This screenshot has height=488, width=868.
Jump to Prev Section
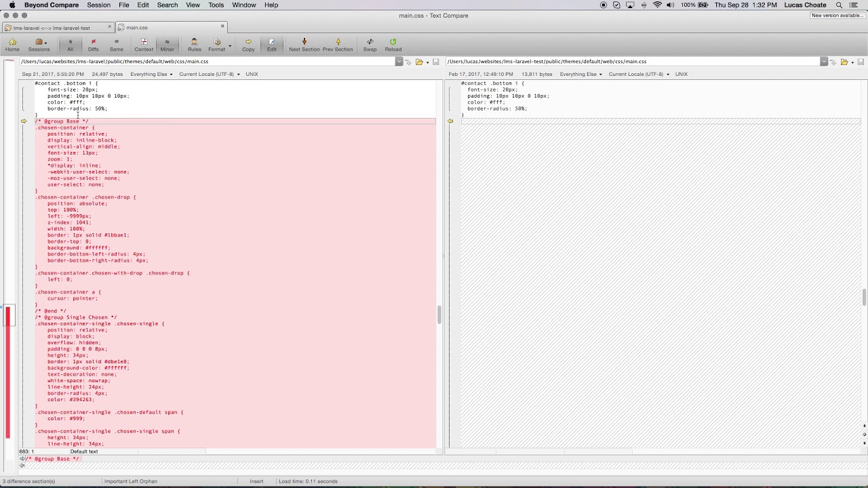(x=338, y=45)
